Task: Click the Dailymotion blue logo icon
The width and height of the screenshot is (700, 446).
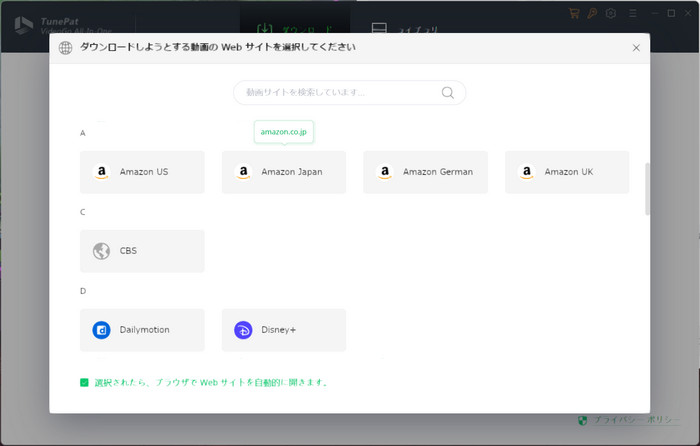Action: (x=101, y=330)
